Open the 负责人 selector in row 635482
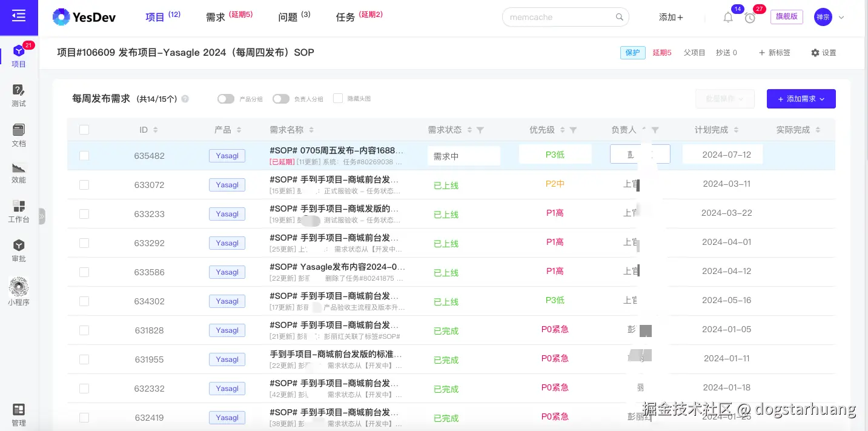 pyautogui.click(x=640, y=154)
